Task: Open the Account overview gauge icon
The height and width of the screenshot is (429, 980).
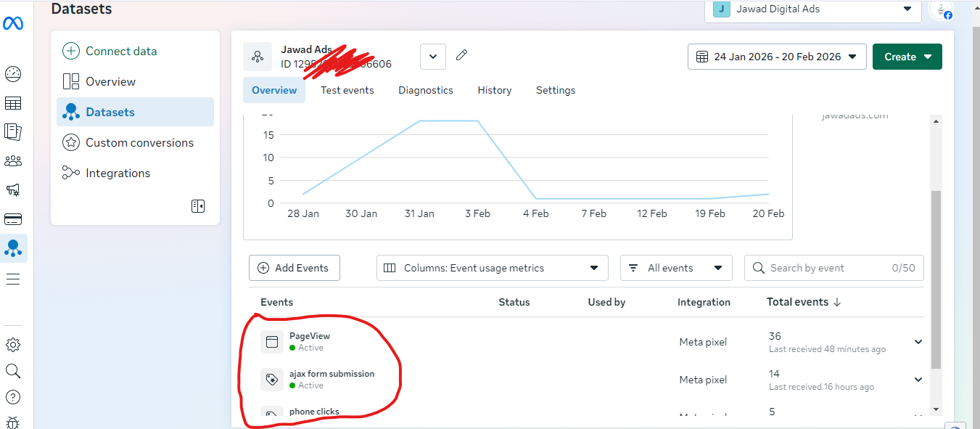Action: click(x=13, y=74)
